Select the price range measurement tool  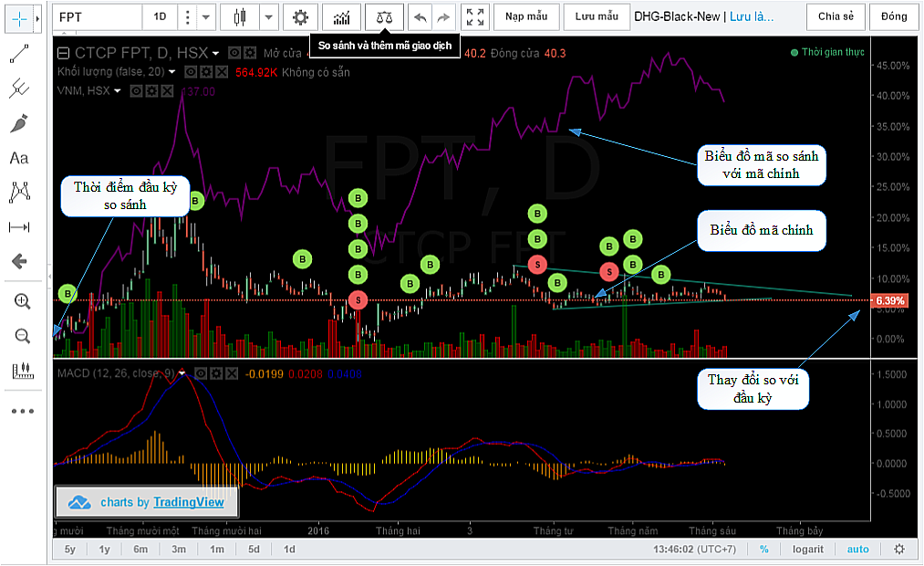19,227
